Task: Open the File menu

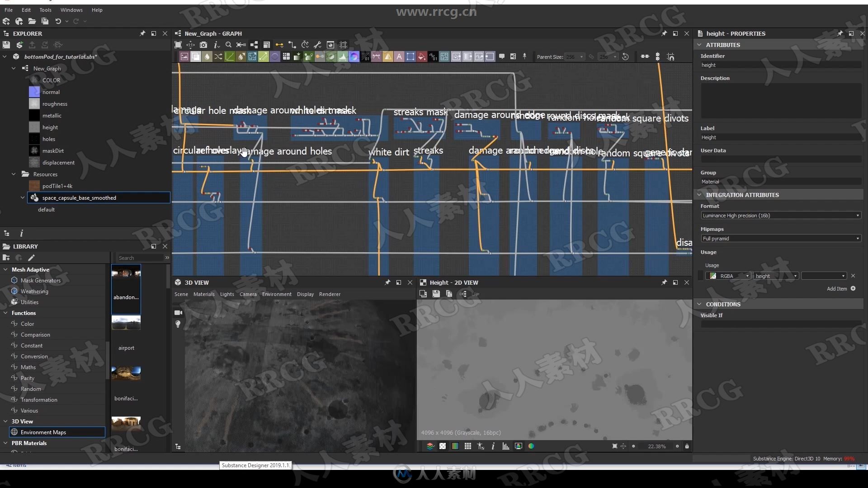Action: coord(8,9)
